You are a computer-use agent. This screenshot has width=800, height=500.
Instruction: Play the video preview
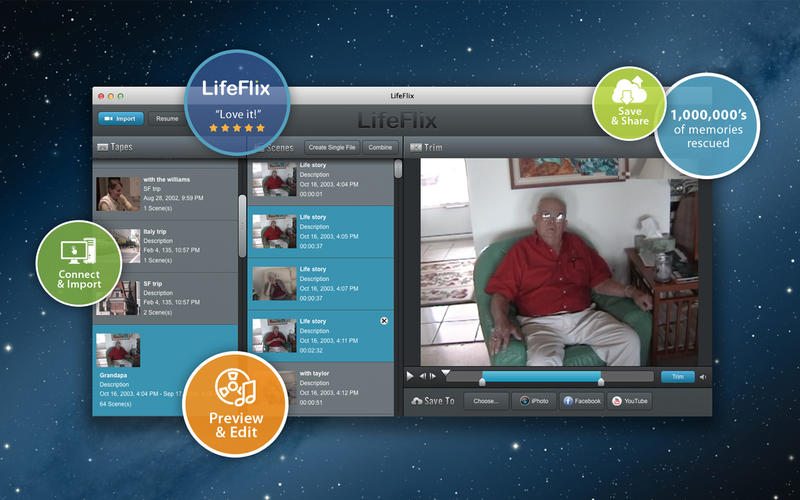pos(410,376)
